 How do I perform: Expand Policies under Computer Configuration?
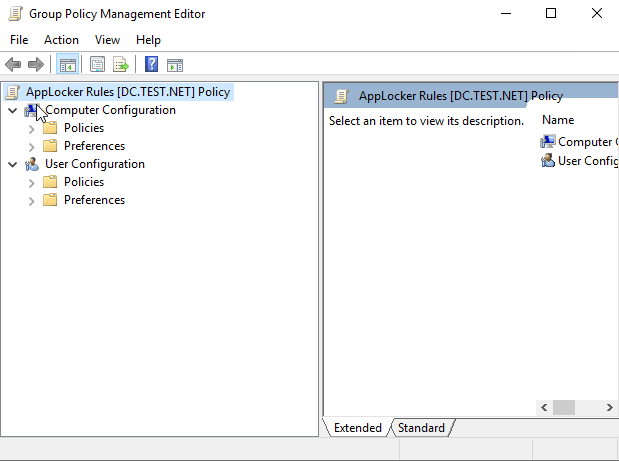pyautogui.click(x=31, y=128)
